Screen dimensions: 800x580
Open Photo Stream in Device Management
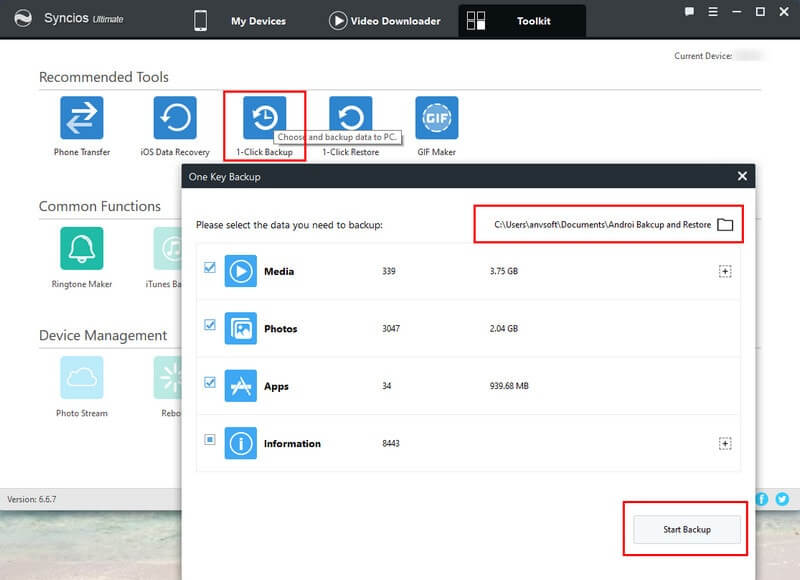[82, 377]
